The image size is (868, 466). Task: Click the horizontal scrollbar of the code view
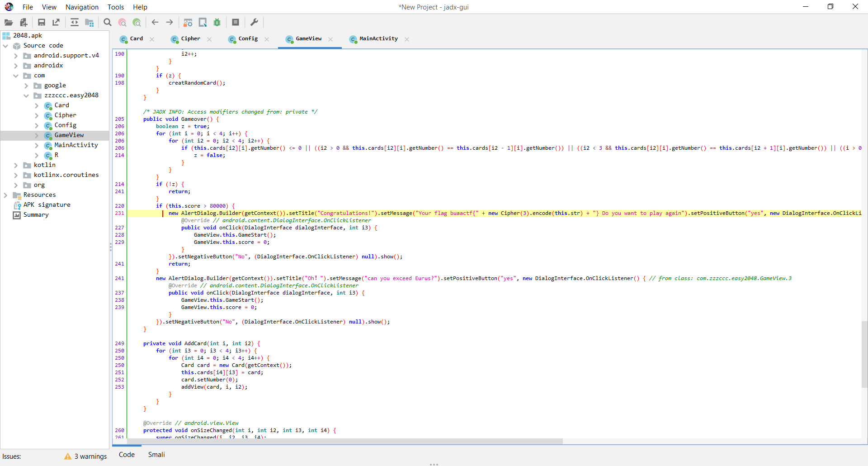click(344, 441)
